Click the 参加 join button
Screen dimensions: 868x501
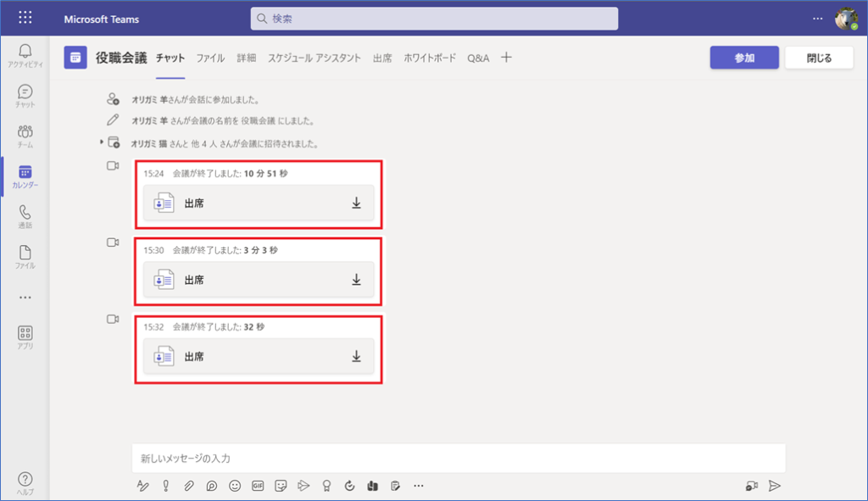tap(743, 58)
